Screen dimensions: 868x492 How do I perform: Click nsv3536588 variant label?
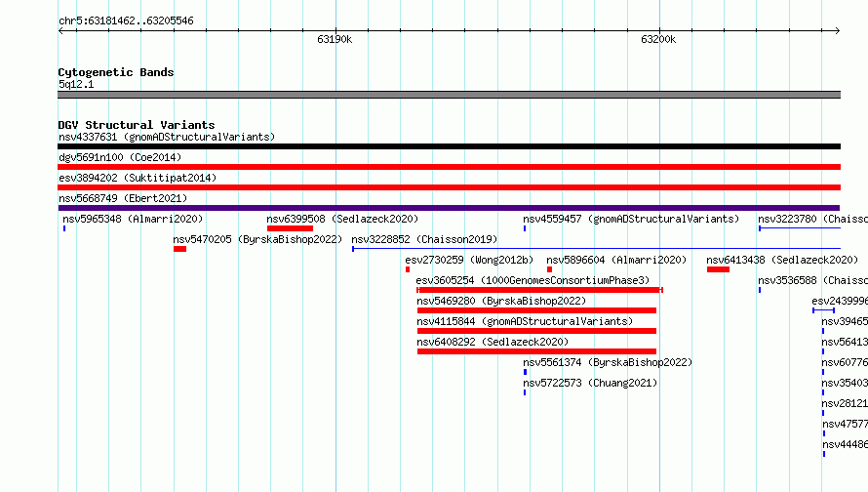pos(812,280)
